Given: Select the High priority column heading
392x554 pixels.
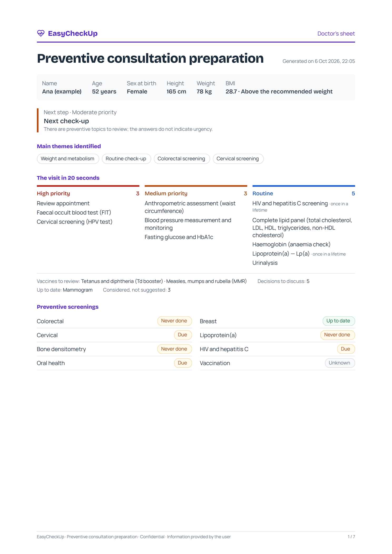Looking at the screenshot, I should pos(53,193).
